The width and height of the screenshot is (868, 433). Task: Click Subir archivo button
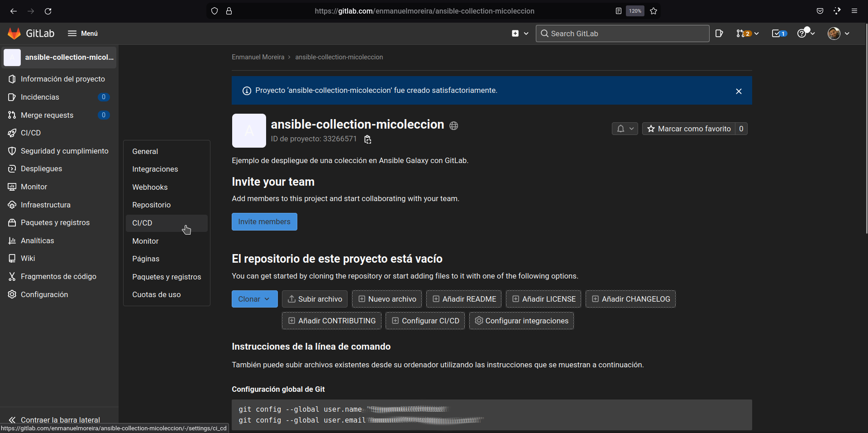tap(315, 299)
